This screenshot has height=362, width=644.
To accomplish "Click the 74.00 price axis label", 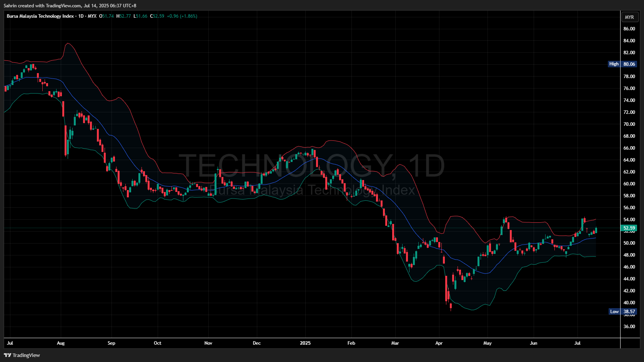I will coord(629,100).
